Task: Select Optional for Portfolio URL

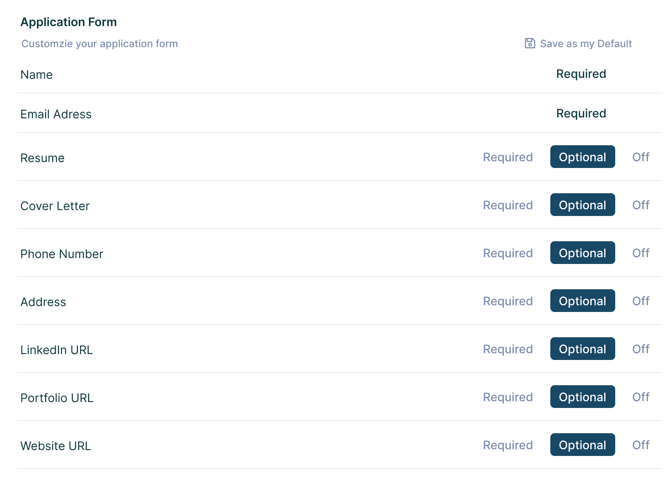Action: pos(582,397)
